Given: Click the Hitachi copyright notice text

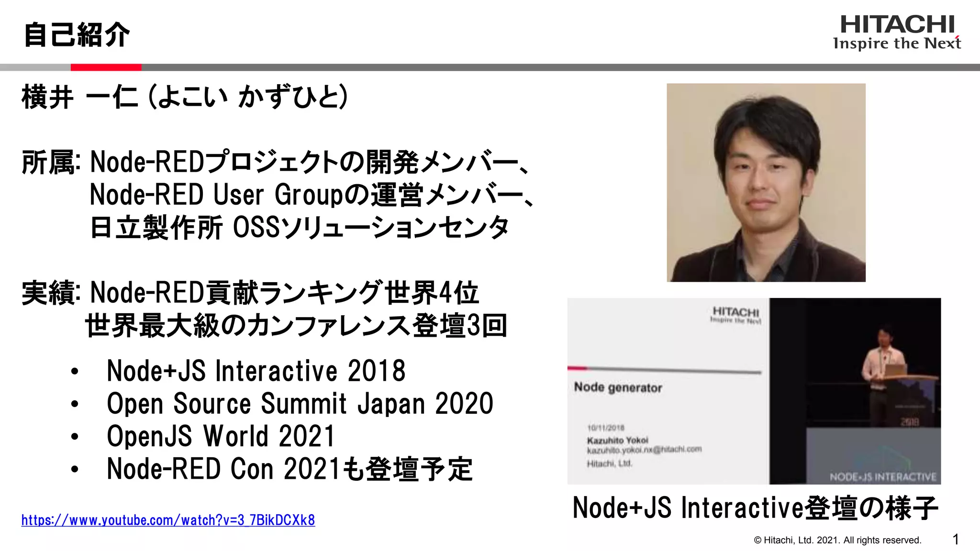Looking at the screenshot, I should (837, 540).
